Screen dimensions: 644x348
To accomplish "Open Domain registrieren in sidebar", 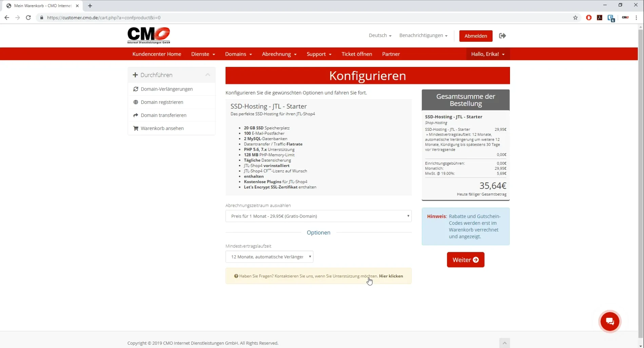I will (x=172, y=102).
